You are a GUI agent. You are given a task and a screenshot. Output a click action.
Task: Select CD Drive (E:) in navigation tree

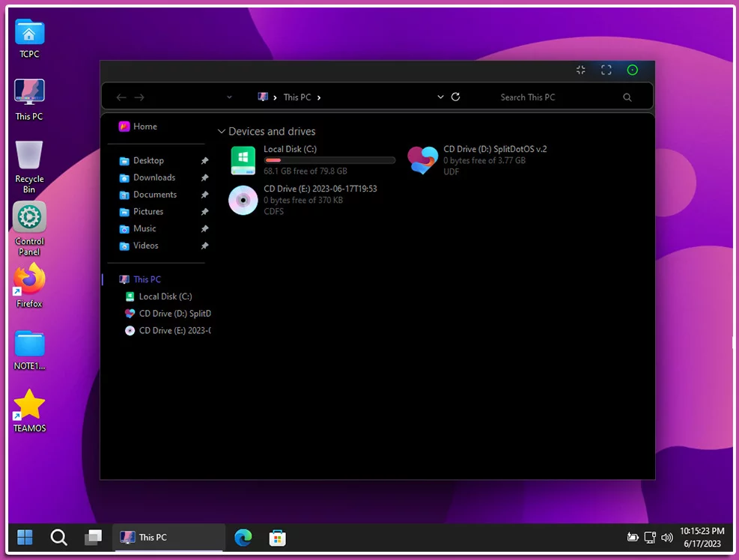168,330
